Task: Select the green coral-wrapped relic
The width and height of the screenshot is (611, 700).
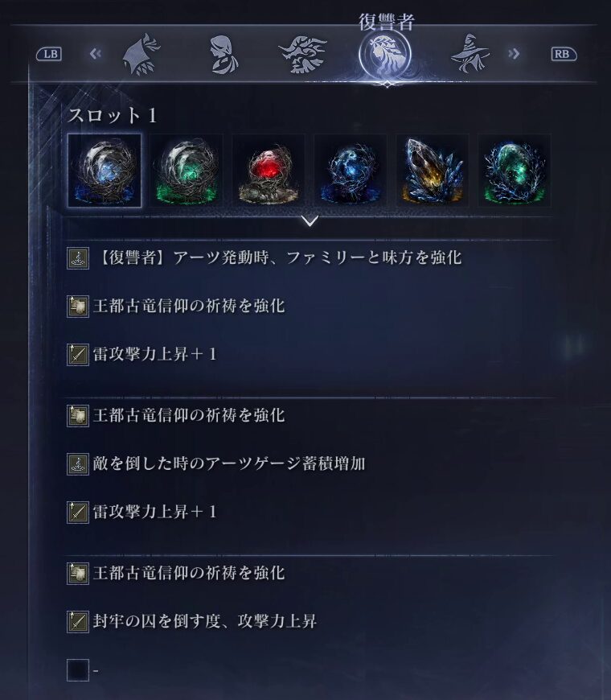Action: pyautogui.click(x=515, y=171)
